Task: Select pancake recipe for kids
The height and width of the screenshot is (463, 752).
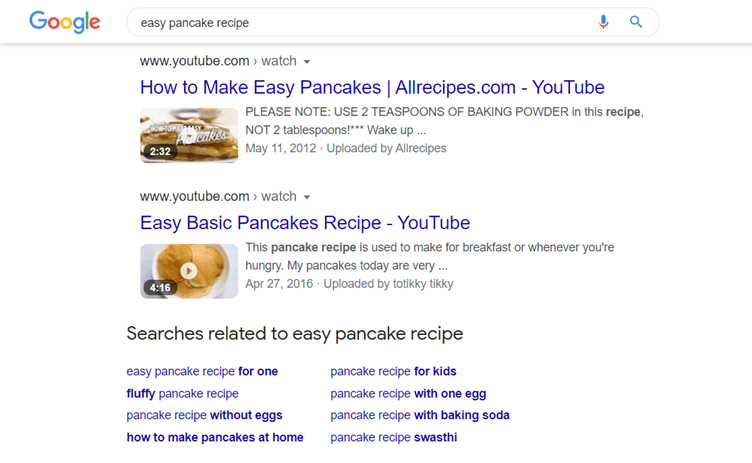Action: [393, 371]
